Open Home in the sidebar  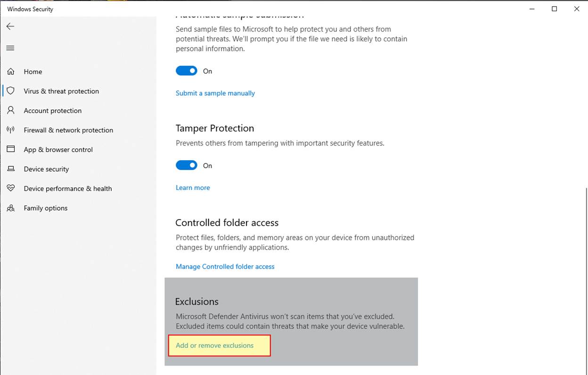pyautogui.click(x=33, y=72)
